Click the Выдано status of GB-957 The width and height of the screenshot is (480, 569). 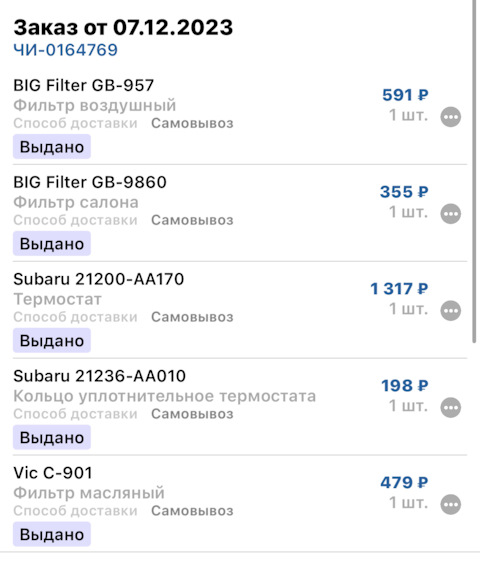click(x=52, y=147)
